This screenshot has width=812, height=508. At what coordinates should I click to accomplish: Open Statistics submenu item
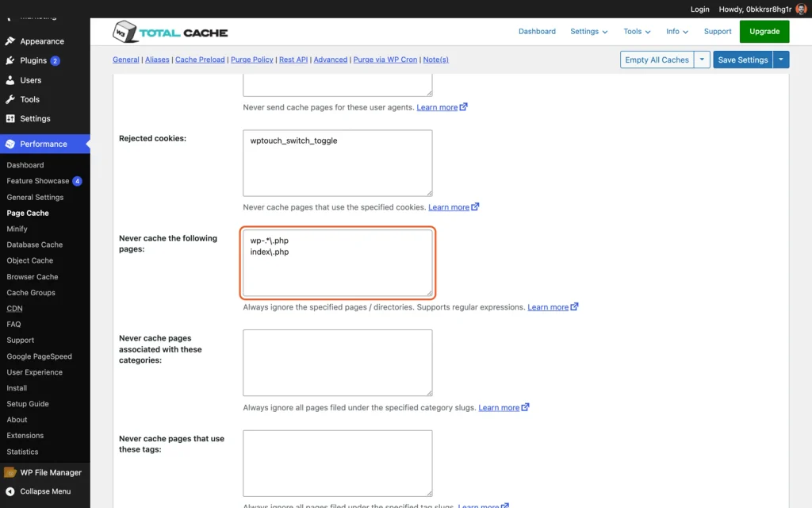coord(23,452)
